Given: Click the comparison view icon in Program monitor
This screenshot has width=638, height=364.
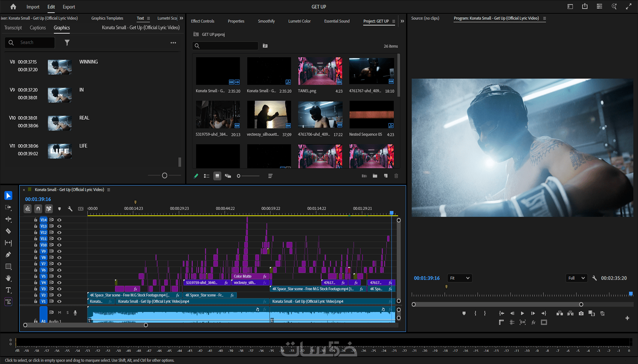Looking at the screenshot, I should [x=592, y=313].
